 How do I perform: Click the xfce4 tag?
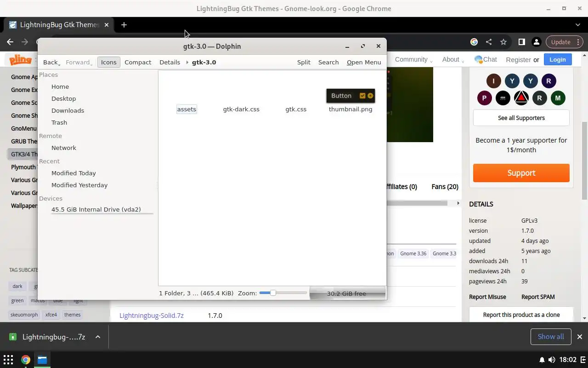coord(51,315)
